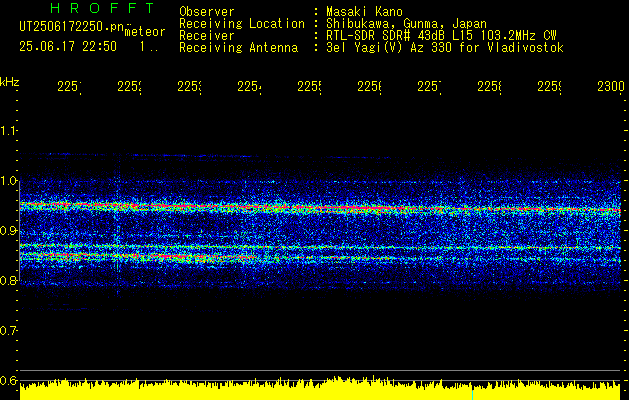The height and width of the screenshot is (400, 629).
Task: Click the 0.9 frequency axis label
Action: 8,231
